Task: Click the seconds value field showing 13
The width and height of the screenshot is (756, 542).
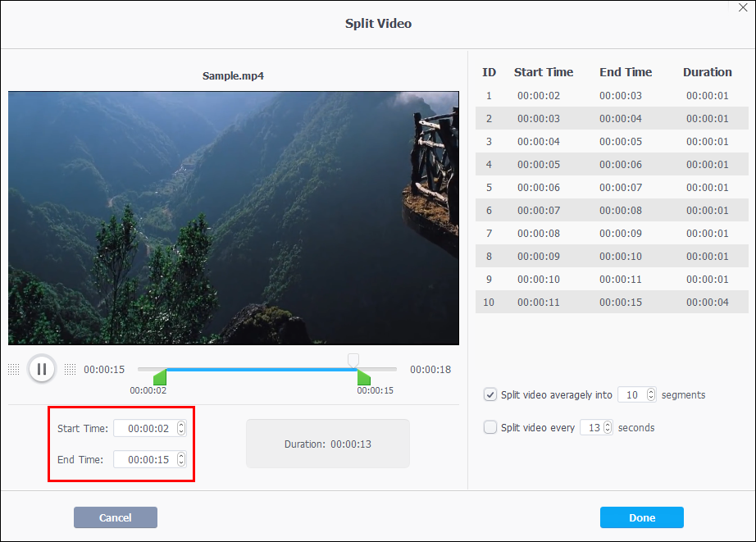Action: click(x=596, y=428)
